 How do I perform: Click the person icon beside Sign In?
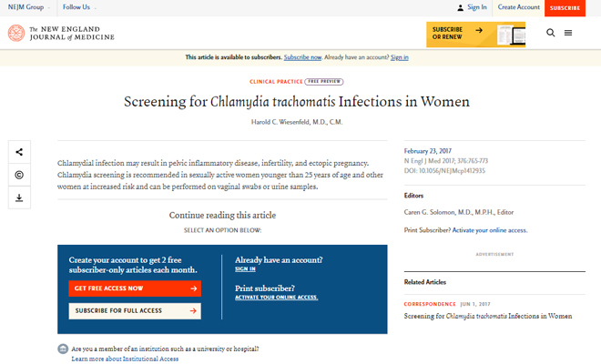[461, 7]
